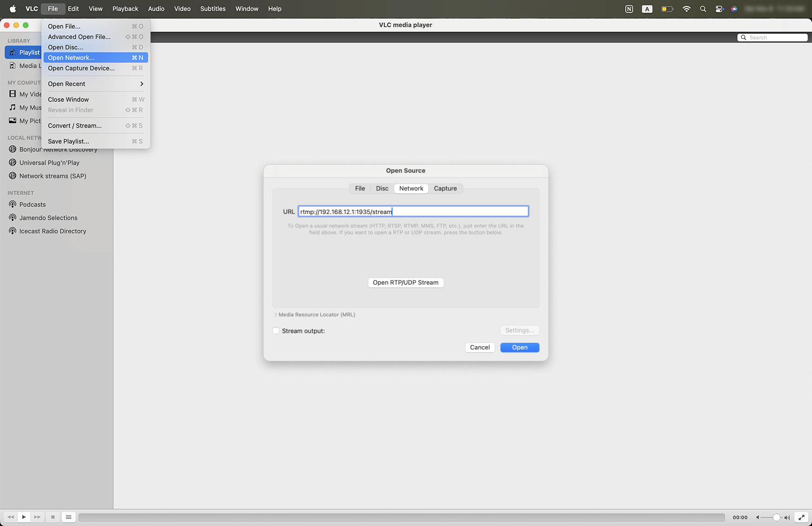This screenshot has width=812, height=526.
Task: Open the Playback menu
Action: (125, 9)
